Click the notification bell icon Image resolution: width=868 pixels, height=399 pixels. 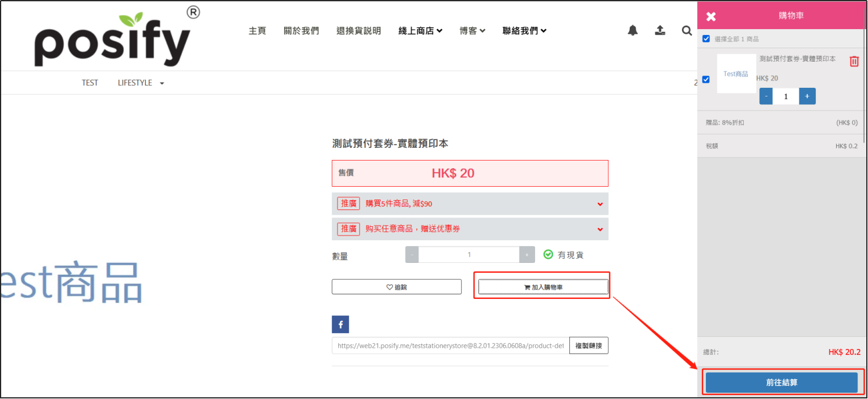tap(633, 30)
